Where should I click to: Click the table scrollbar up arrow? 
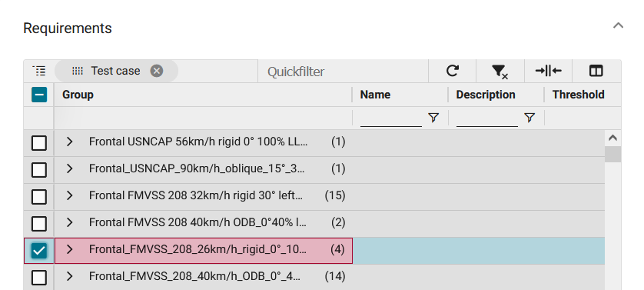click(612, 138)
